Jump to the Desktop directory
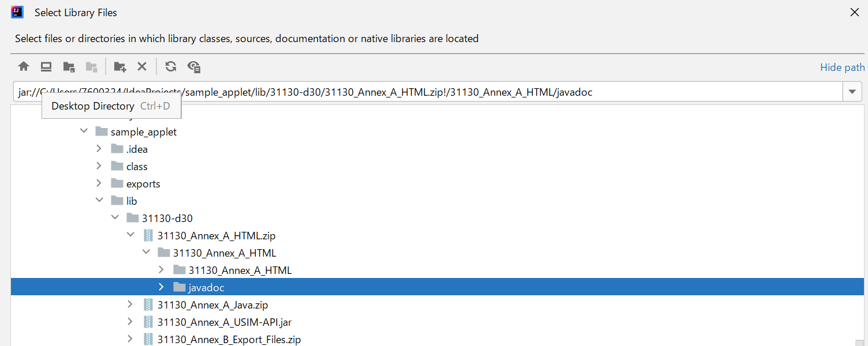868x346 pixels. (x=46, y=66)
